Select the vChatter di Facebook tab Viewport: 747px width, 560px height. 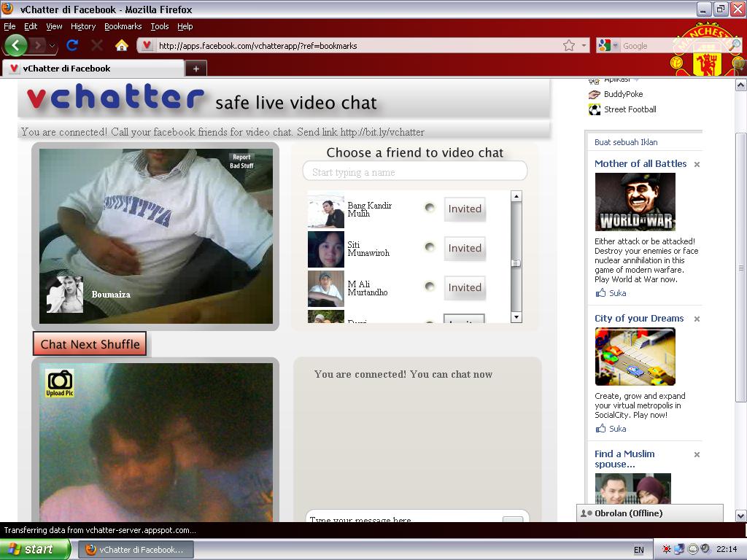[x=93, y=69]
